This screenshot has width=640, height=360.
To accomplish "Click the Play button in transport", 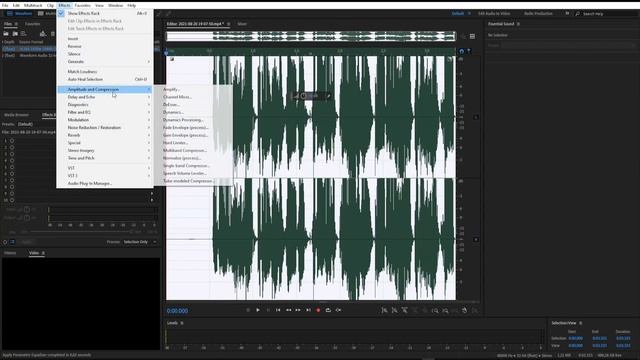I will pyautogui.click(x=258, y=310).
